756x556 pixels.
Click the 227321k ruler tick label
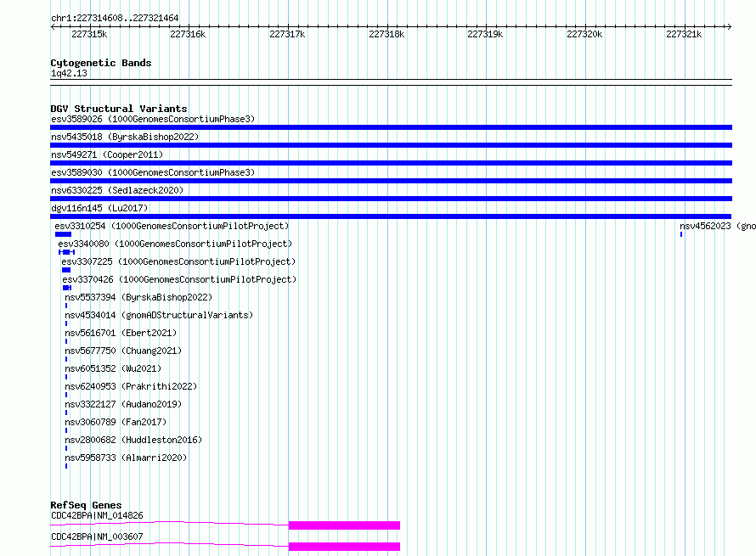[x=684, y=34]
